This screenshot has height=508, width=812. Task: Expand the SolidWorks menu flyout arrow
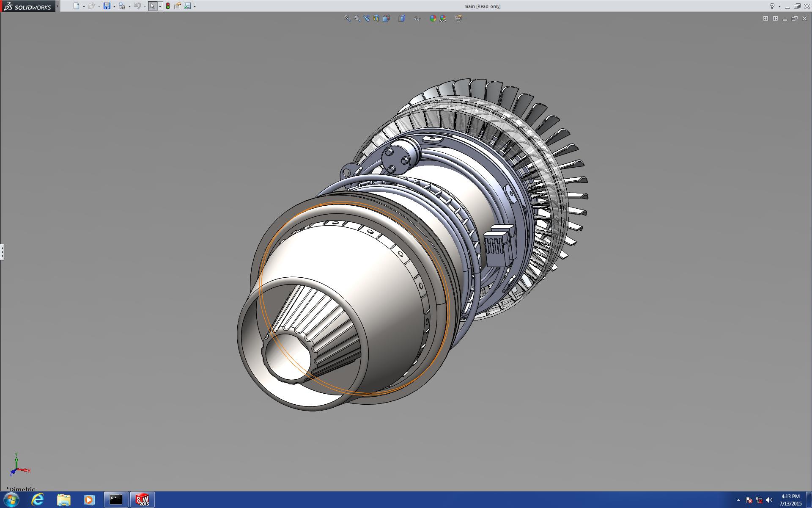(58, 6)
